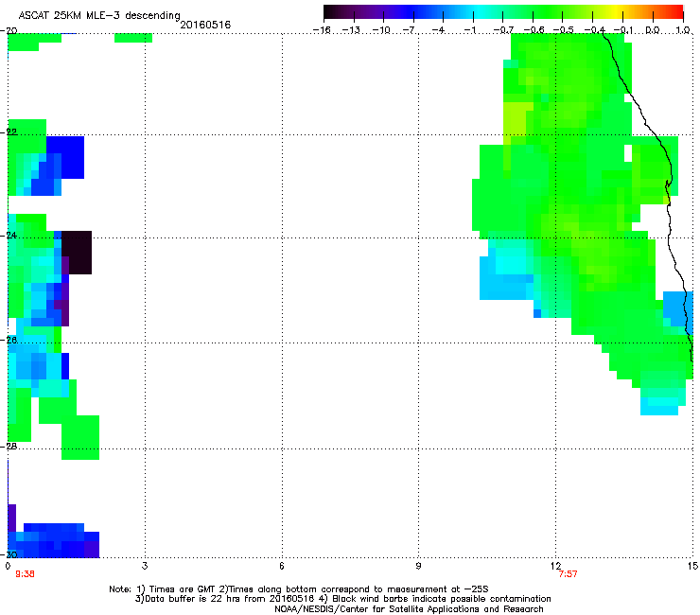Screen dimensions: 700x615
Task: Click the latitude axis label -22
Action: (9, 132)
